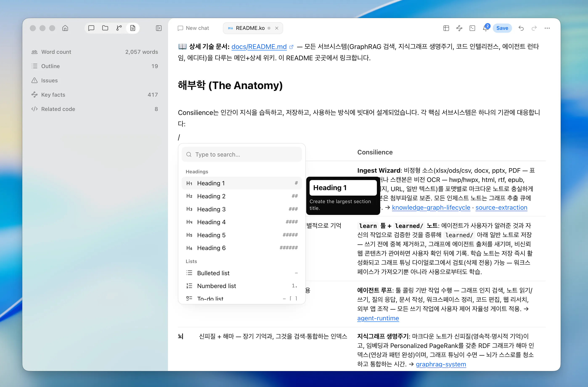Click the 지식그래프 생명주기 bold text
Image resolution: width=588 pixels, height=387 pixels.
coord(383,336)
